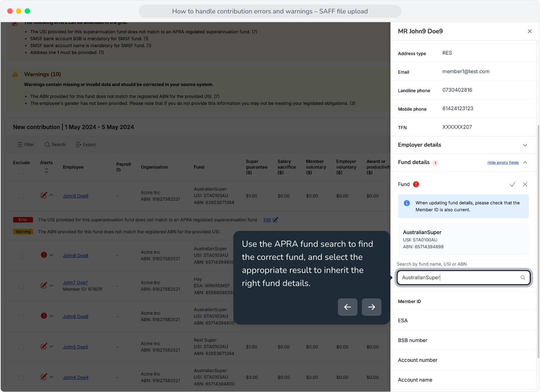Click the Hide empty fields link
540x392 pixels.
503,163
